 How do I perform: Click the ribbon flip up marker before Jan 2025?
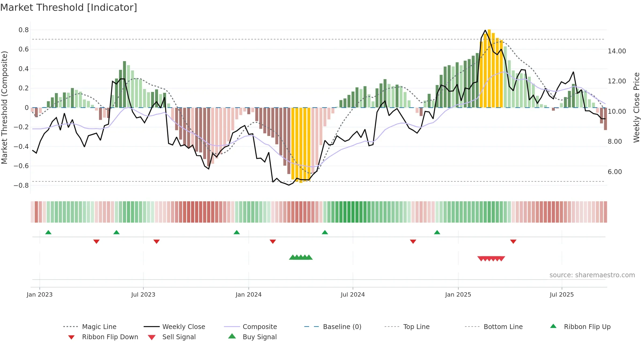click(437, 232)
